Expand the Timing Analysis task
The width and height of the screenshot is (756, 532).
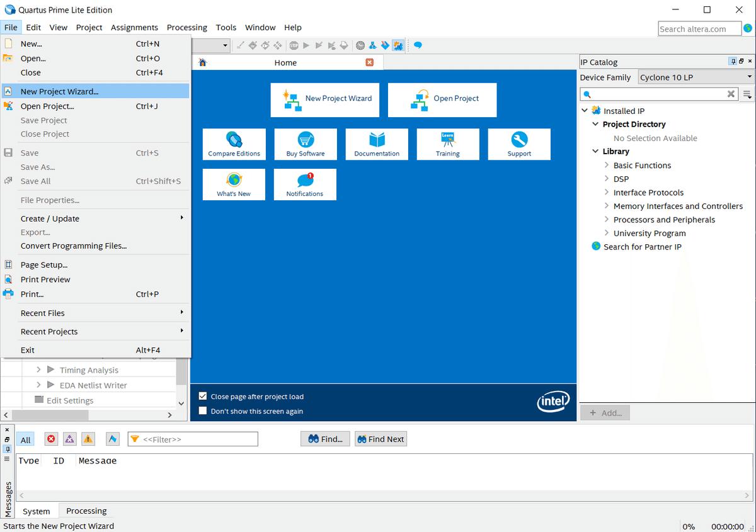pos(38,370)
